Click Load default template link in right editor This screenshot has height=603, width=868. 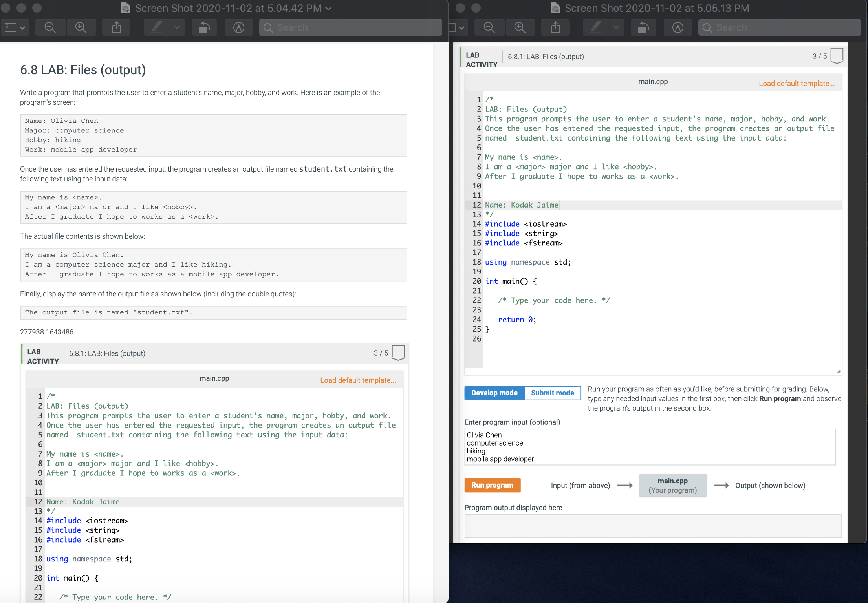(x=797, y=83)
